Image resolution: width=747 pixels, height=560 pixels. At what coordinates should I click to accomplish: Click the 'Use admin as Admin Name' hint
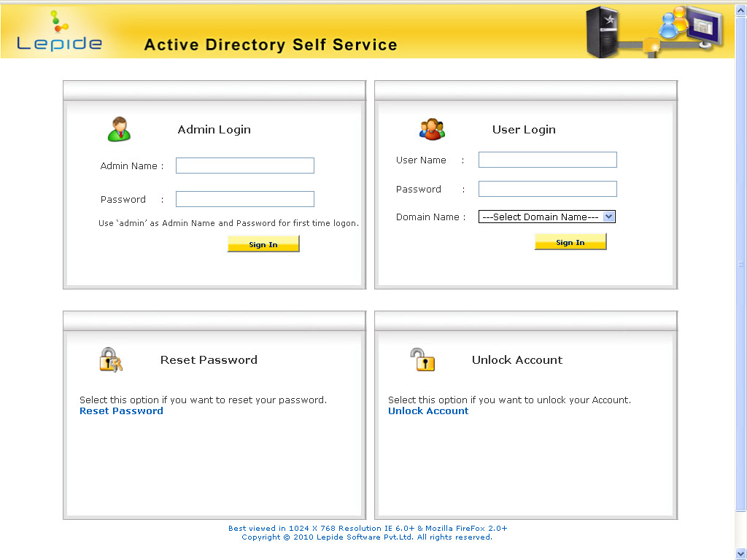tap(228, 223)
